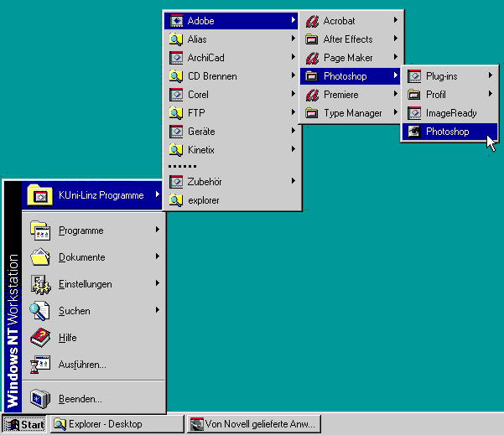Click the Kinetix folder icon
Screen dimensions: 504x435
[176, 150]
